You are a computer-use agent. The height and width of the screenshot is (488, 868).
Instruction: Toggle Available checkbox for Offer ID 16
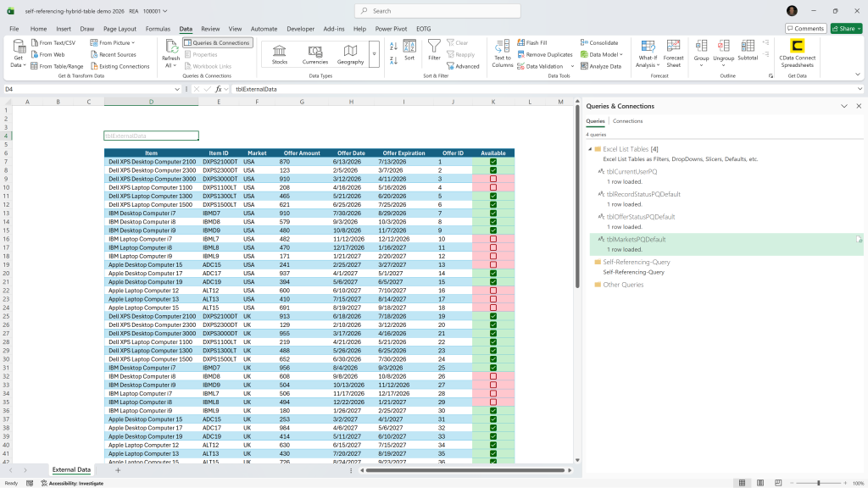(x=493, y=291)
